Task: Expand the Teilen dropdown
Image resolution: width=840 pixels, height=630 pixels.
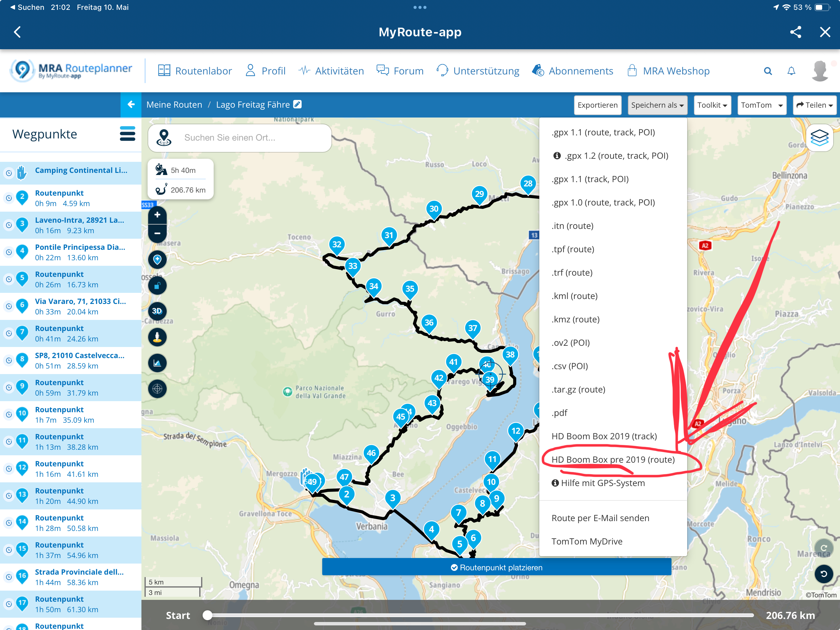Action: point(814,105)
